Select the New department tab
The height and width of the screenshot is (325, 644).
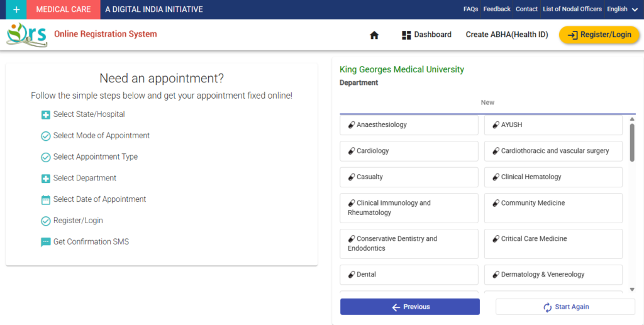click(487, 102)
